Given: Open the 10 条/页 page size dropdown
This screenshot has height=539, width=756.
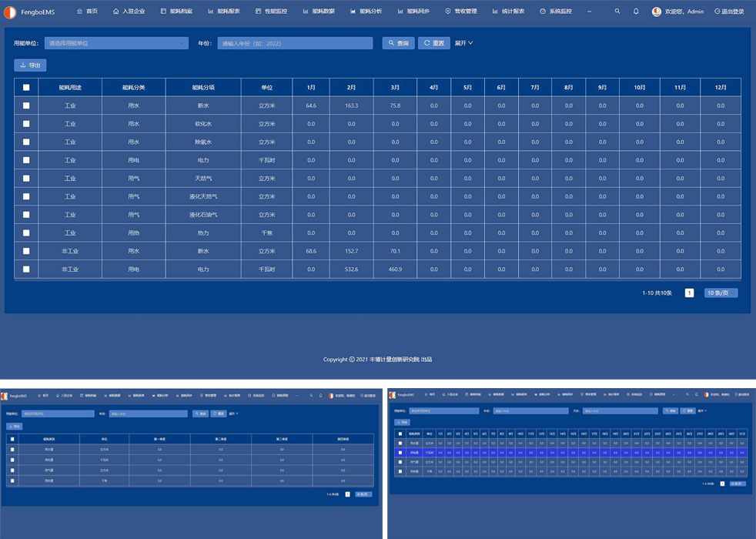Looking at the screenshot, I should click(721, 293).
